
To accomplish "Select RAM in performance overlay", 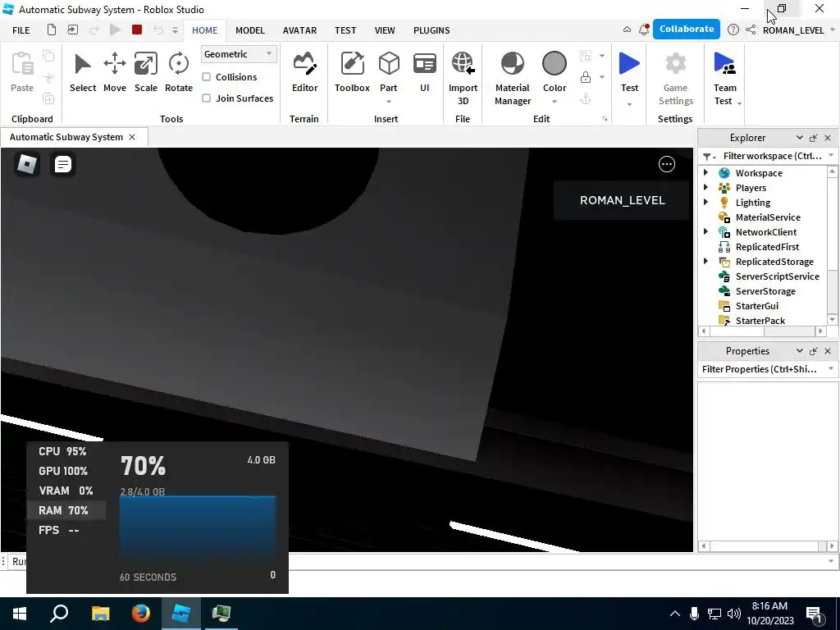I will click(x=66, y=510).
